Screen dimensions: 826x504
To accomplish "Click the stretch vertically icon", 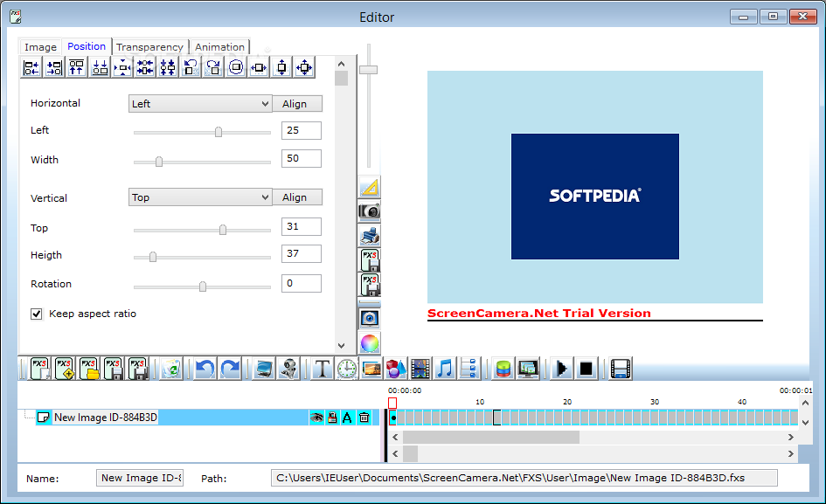I will pos(281,67).
